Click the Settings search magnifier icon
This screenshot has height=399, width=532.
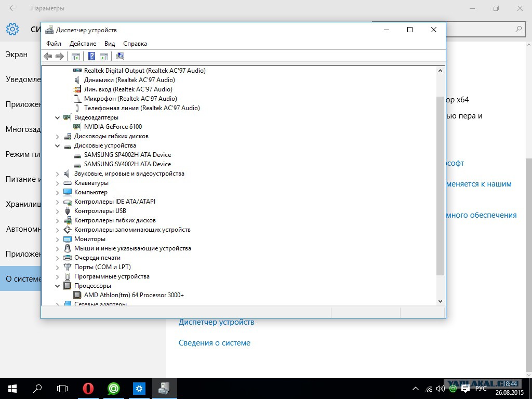point(518,29)
